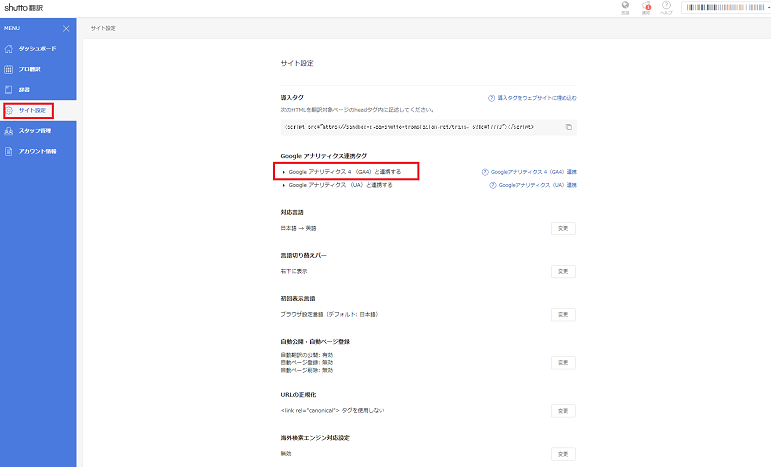Click 変更 button for 対応言語
The height and width of the screenshot is (467, 780).
click(x=563, y=229)
